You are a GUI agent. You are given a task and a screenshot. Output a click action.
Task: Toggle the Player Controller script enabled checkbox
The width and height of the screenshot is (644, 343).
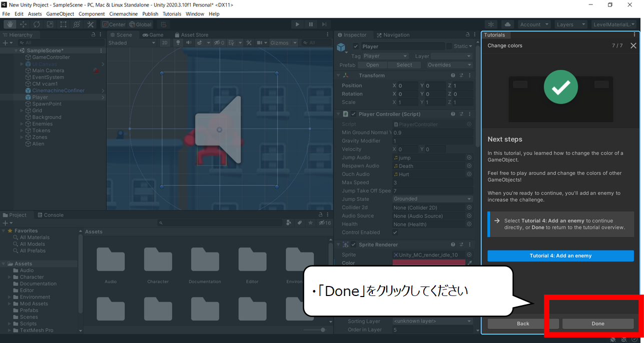(354, 114)
